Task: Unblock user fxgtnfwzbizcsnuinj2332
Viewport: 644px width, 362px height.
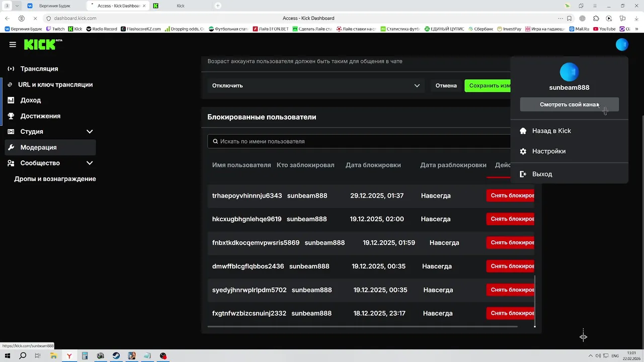Action: click(510, 313)
